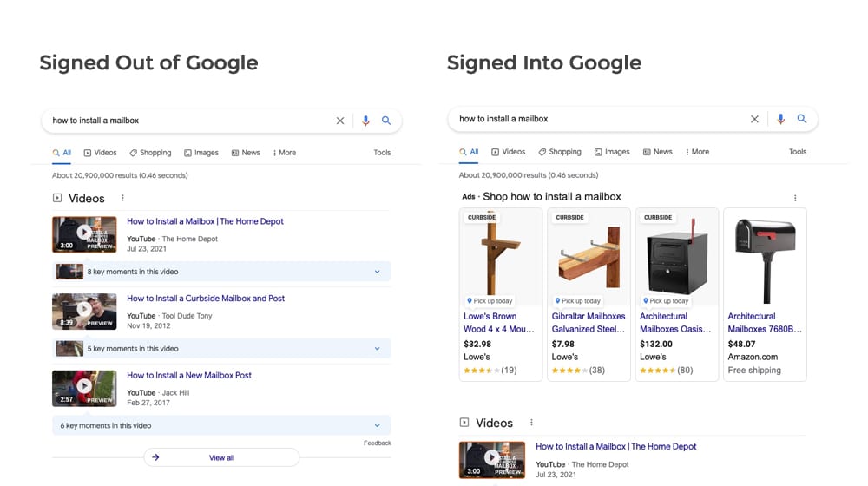Click the Amazon.com black mailbox product image
868x486 pixels.
pos(765,258)
